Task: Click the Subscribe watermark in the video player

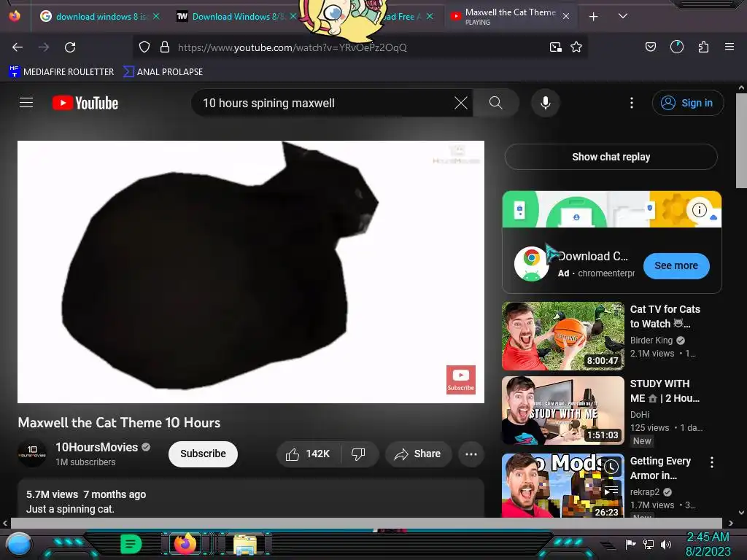Action: pos(461,379)
